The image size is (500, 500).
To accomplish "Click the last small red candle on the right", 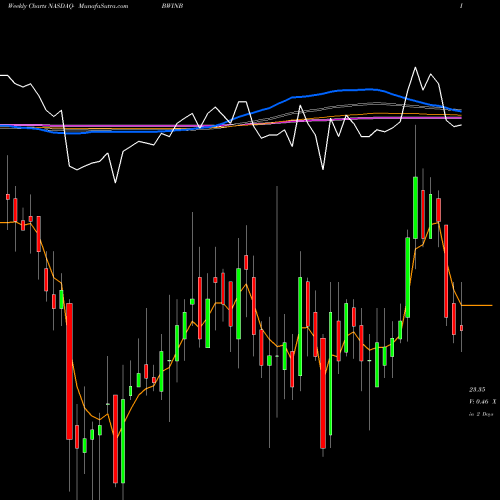I will [x=461, y=328].
